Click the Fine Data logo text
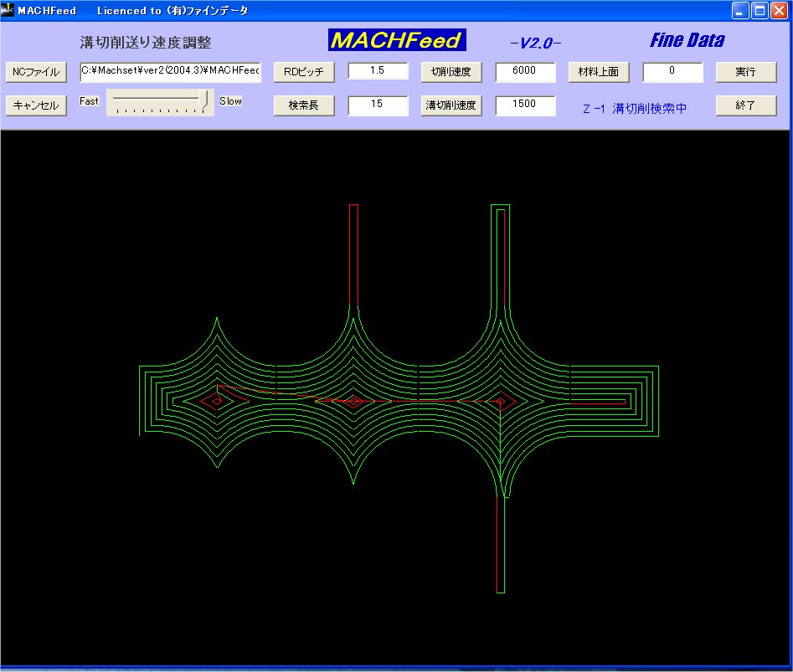Screen dimensions: 793x672 click(x=687, y=40)
